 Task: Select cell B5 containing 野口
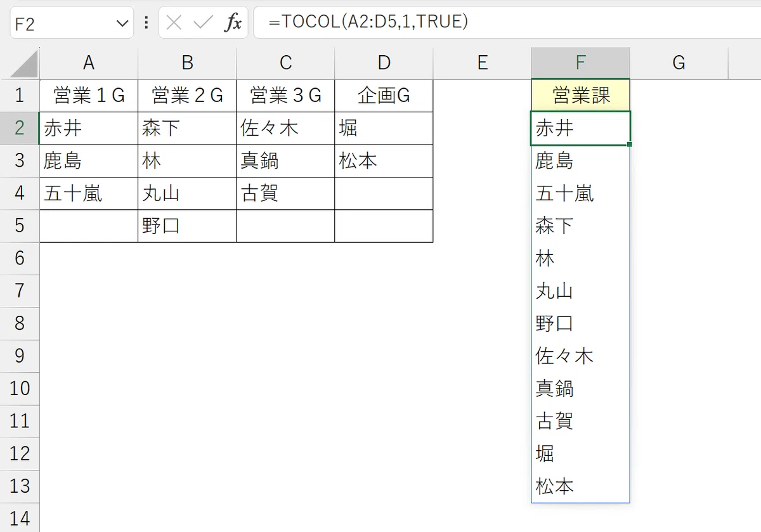click(187, 226)
